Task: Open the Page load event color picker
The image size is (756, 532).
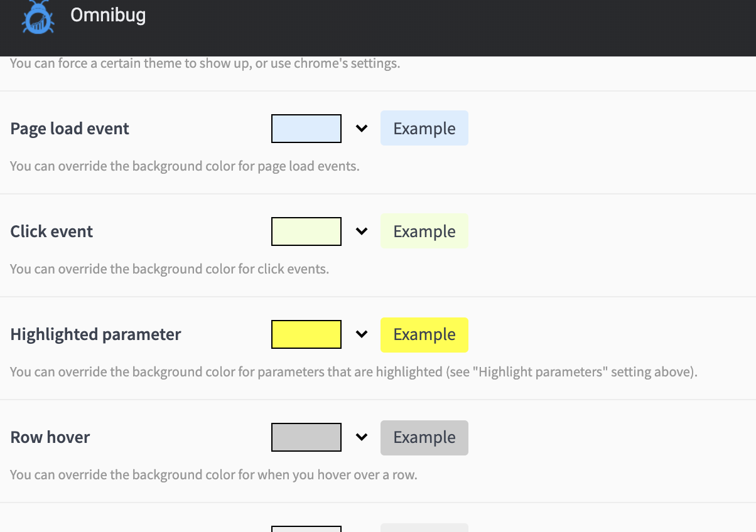Action: coord(306,128)
